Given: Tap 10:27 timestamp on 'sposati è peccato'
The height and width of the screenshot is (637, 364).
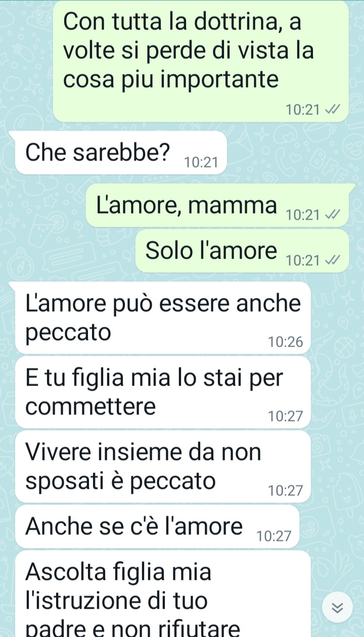Looking at the screenshot, I should click(286, 490).
